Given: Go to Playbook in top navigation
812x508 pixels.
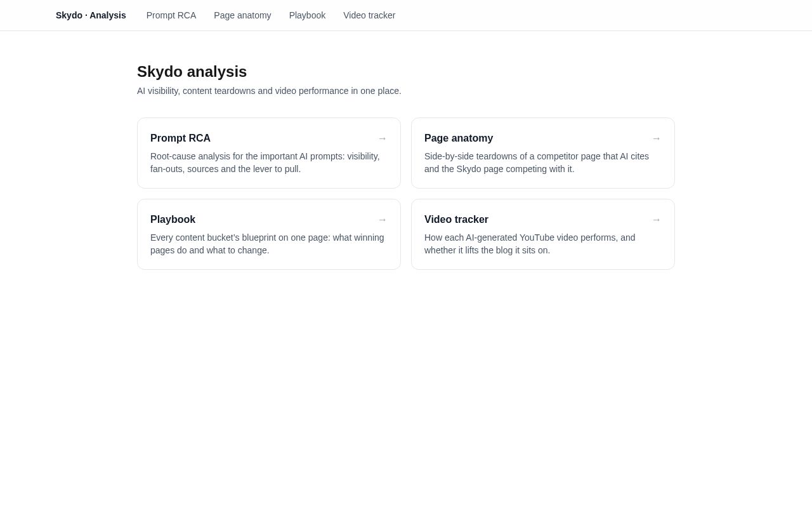Looking at the screenshot, I should [x=307, y=15].
